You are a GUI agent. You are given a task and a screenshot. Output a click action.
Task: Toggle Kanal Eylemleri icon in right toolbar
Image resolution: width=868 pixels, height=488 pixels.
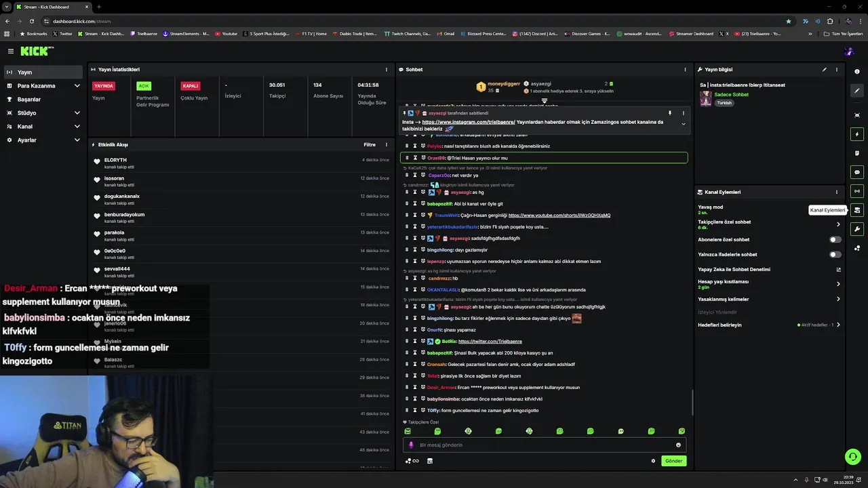(857, 210)
